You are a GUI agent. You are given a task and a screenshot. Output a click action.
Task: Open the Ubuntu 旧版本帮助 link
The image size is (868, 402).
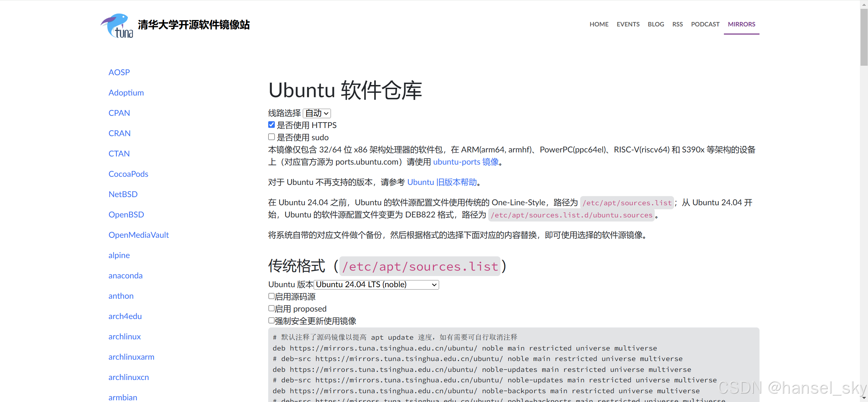(x=442, y=182)
